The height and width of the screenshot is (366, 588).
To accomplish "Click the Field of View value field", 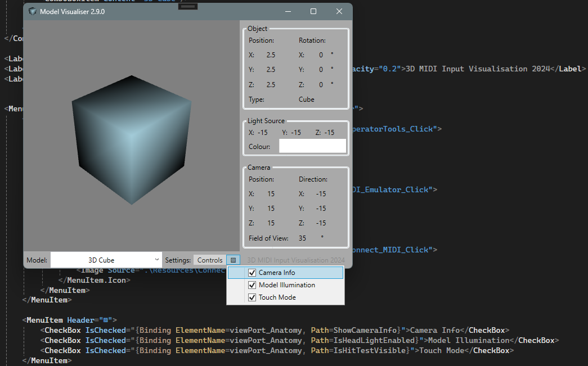I will [x=302, y=238].
